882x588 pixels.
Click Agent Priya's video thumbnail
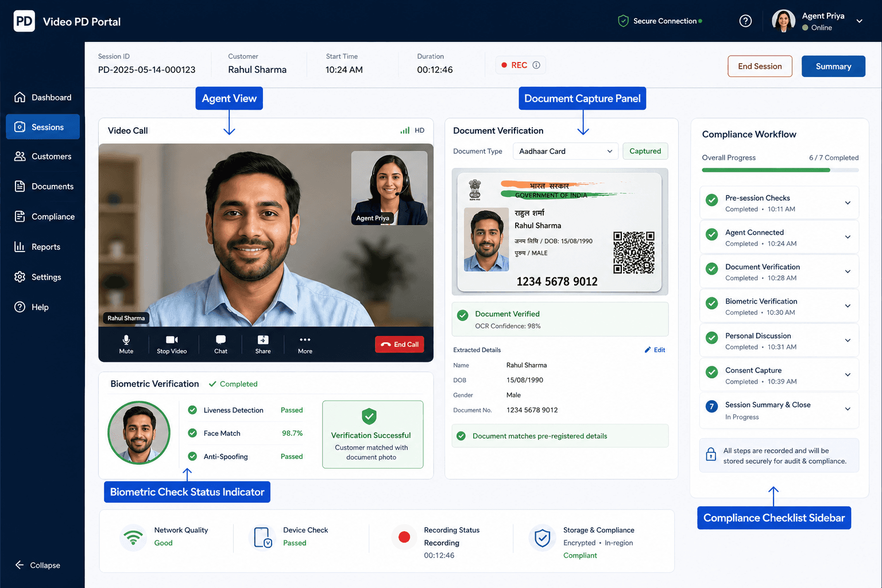[x=389, y=188]
